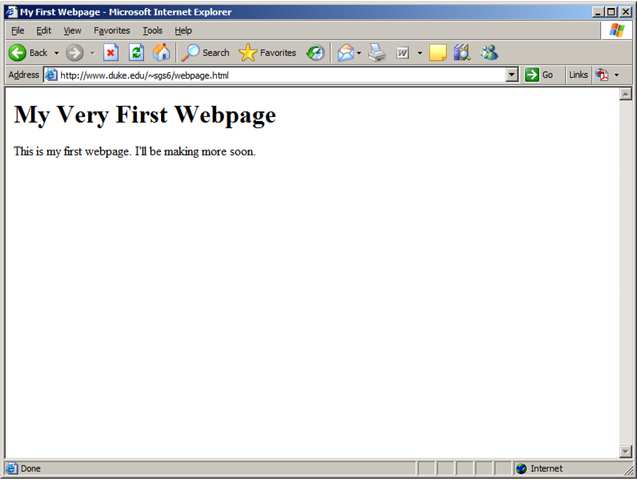Click the scrollbar down arrow
Image resolution: width=637 pixels, height=480 pixels.
(626, 451)
